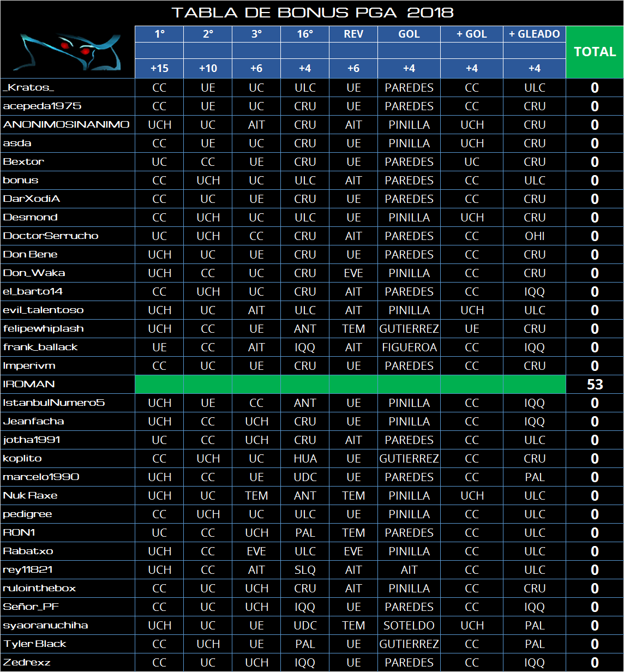Click the + GLEADO column header
Image resolution: width=624 pixels, height=672 pixels.
[535, 34]
